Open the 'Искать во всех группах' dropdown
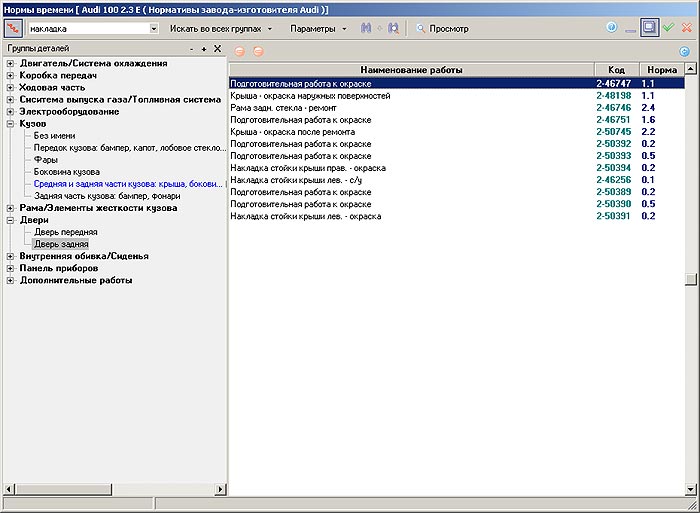The height and width of the screenshot is (513, 700). 221,29
